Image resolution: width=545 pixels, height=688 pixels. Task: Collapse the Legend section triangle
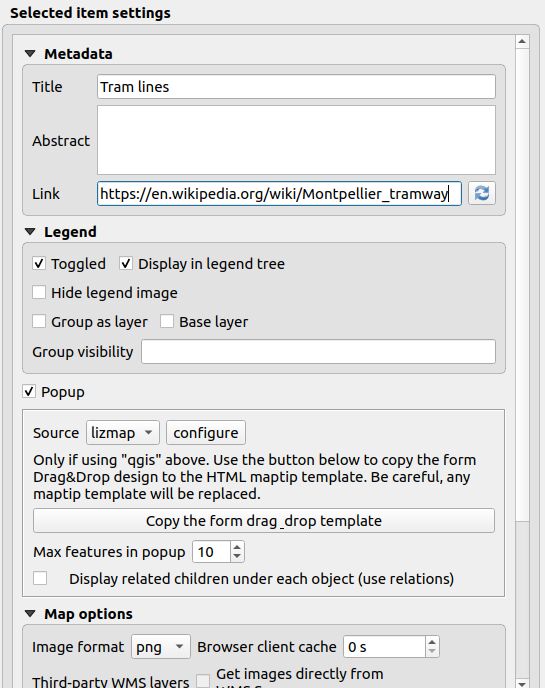[x=30, y=232]
